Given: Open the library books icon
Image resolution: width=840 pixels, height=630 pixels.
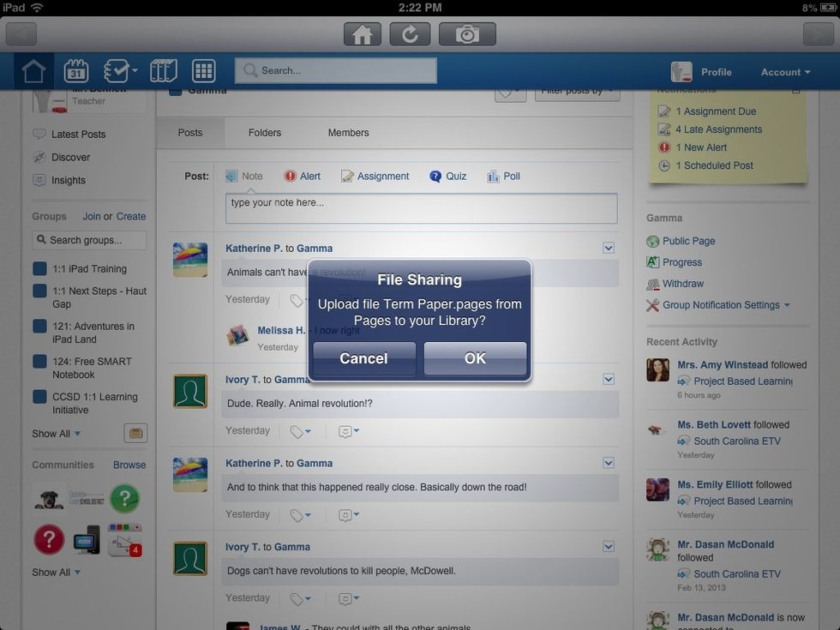Looking at the screenshot, I should click(163, 71).
